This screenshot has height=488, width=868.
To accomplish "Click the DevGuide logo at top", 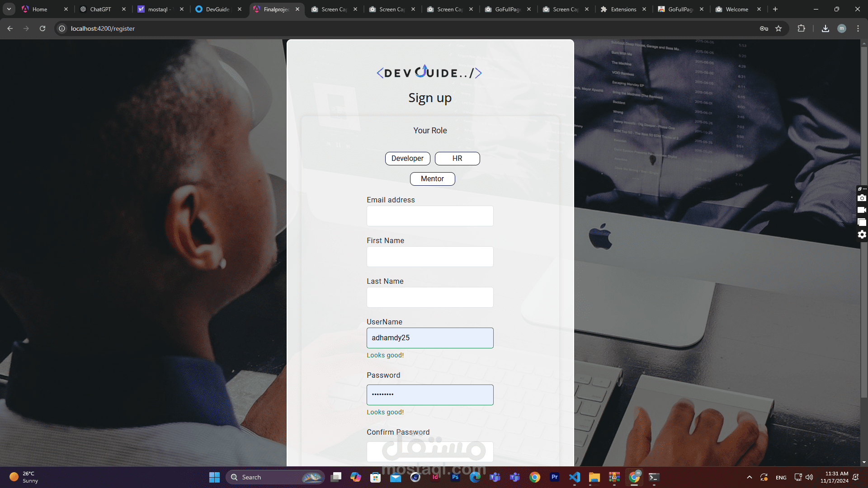I will coord(429,72).
